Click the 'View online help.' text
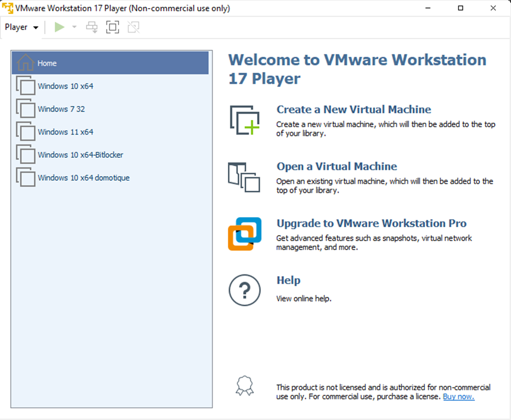 [x=304, y=299]
